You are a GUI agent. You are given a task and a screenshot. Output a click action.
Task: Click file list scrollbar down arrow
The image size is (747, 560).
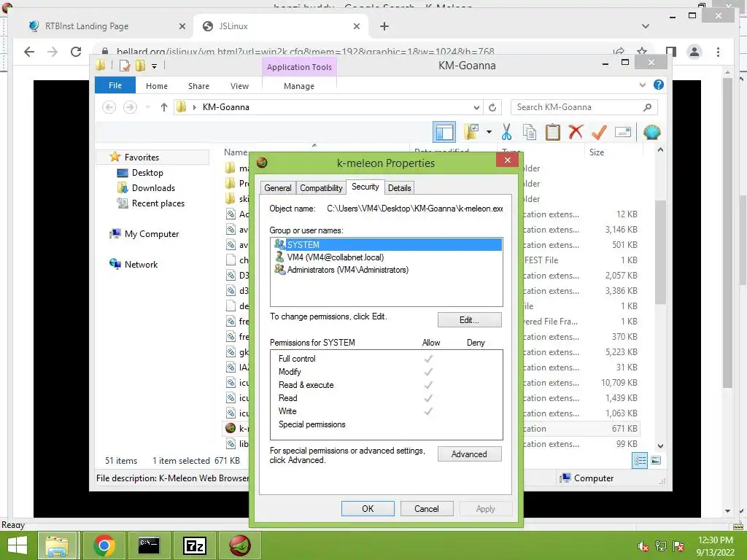pos(660,446)
